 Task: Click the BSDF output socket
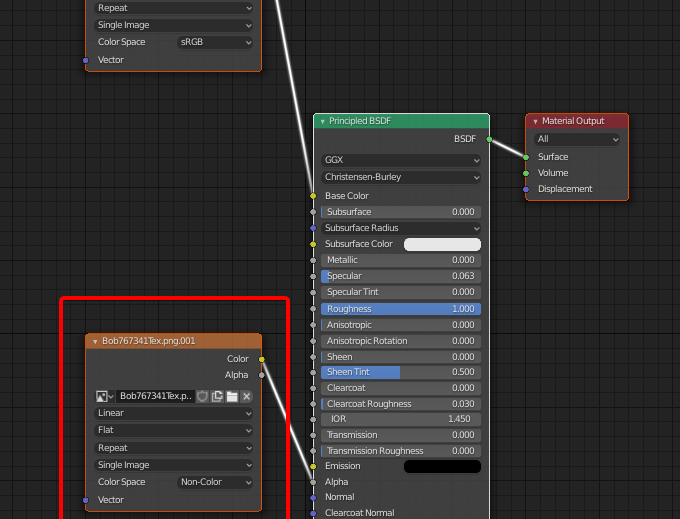tap(489, 139)
